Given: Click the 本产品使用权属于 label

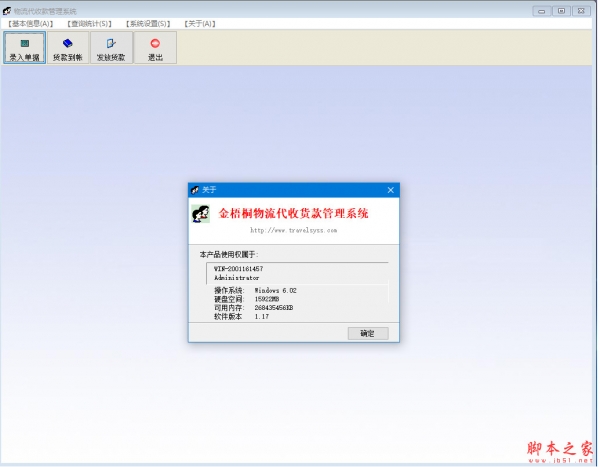Looking at the screenshot, I should [x=229, y=255].
